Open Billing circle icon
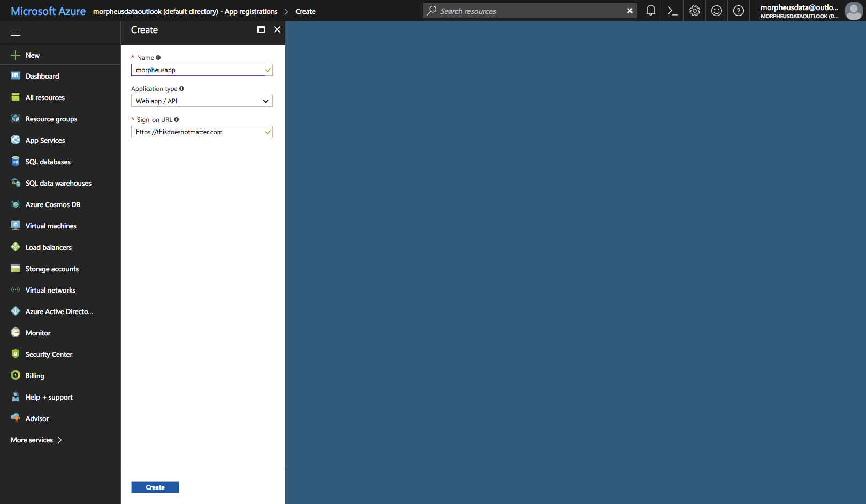The width and height of the screenshot is (866, 504). coord(16,376)
